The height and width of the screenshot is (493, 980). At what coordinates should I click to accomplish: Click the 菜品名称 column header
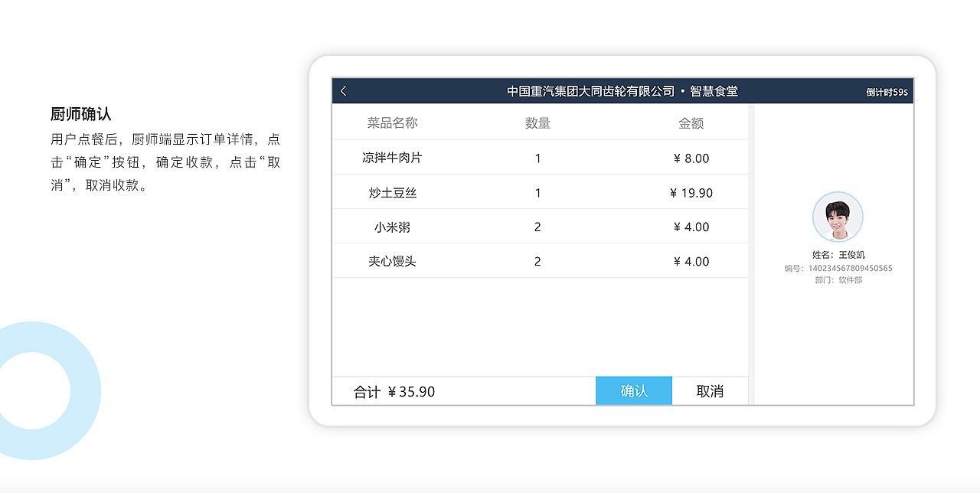pos(392,123)
